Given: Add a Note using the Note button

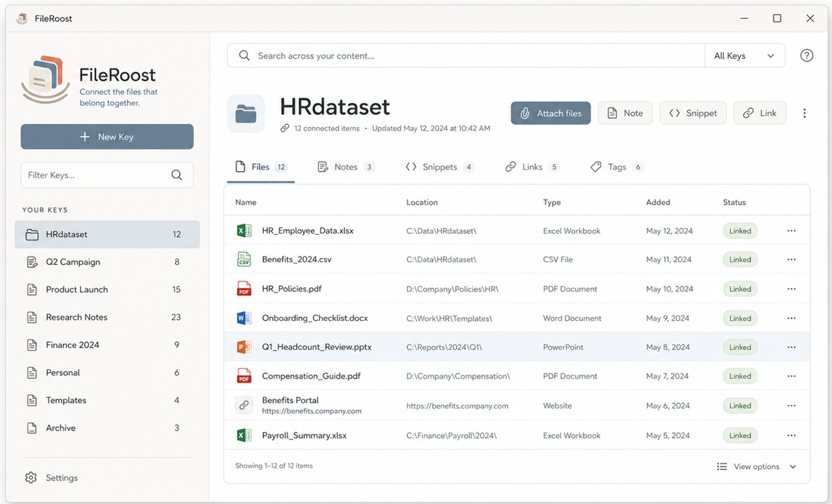Looking at the screenshot, I should point(625,113).
